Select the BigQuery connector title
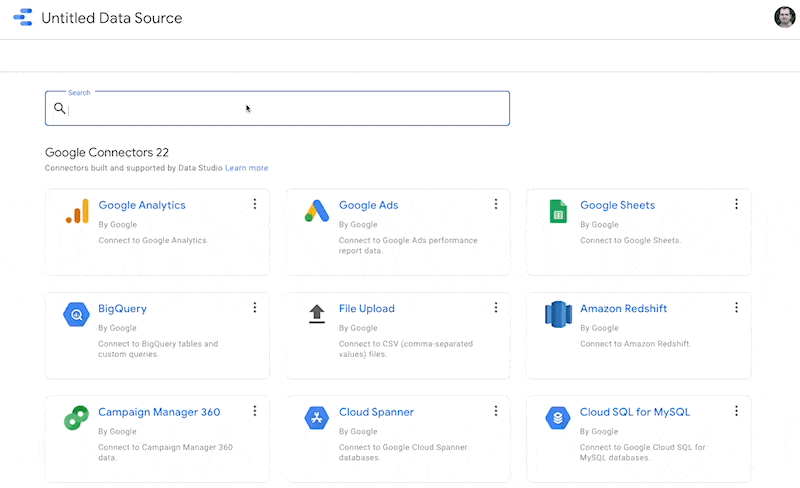This screenshot has width=800, height=488. pos(122,309)
